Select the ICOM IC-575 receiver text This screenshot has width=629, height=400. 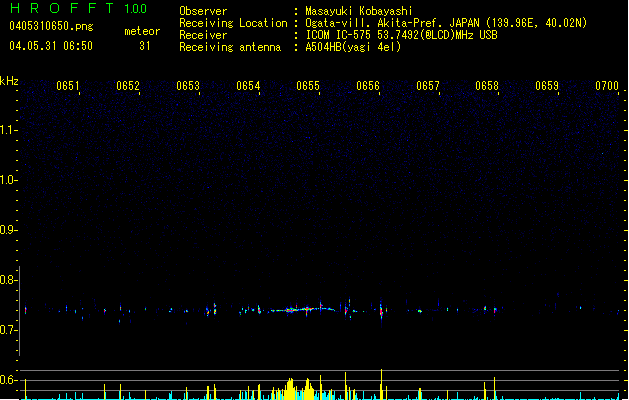[x=401, y=35]
